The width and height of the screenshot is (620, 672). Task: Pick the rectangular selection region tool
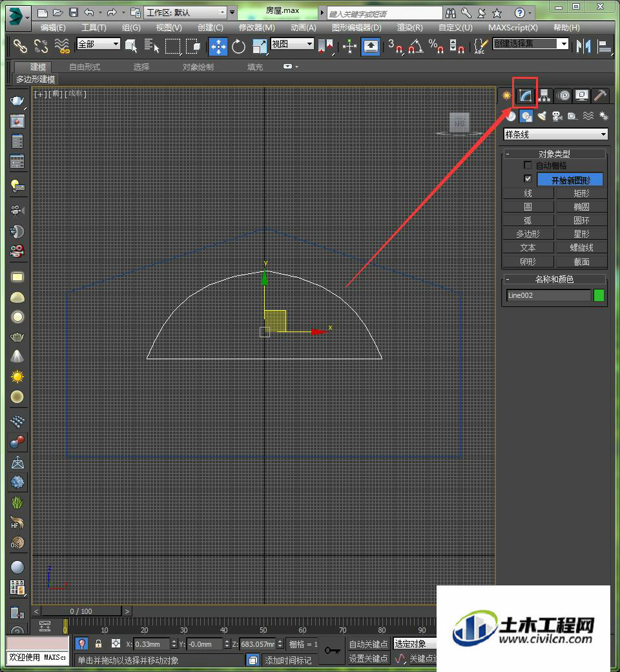coord(172,46)
